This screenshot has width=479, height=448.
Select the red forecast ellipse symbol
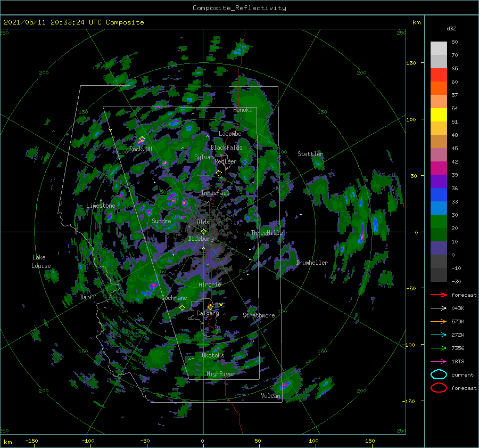[439, 388]
